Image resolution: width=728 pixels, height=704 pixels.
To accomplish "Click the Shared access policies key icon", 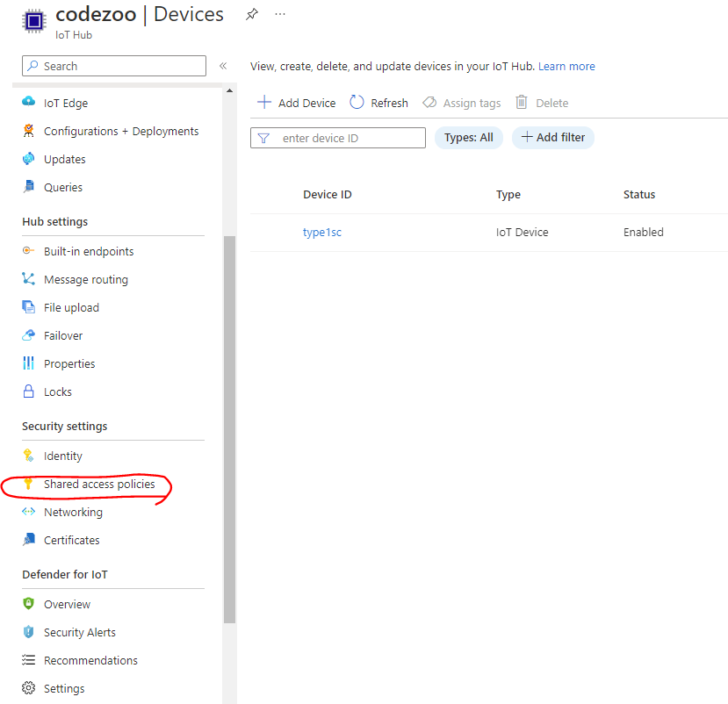I will click(28, 484).
